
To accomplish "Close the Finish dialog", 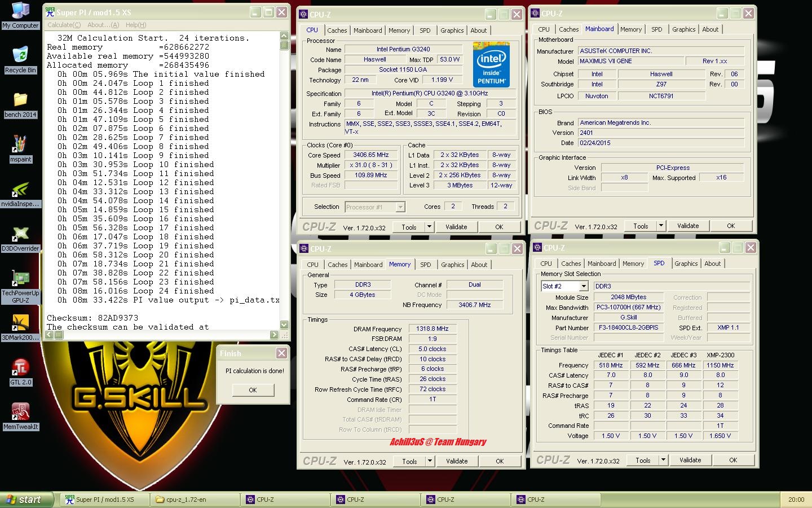I will click(x=281, y=353).
